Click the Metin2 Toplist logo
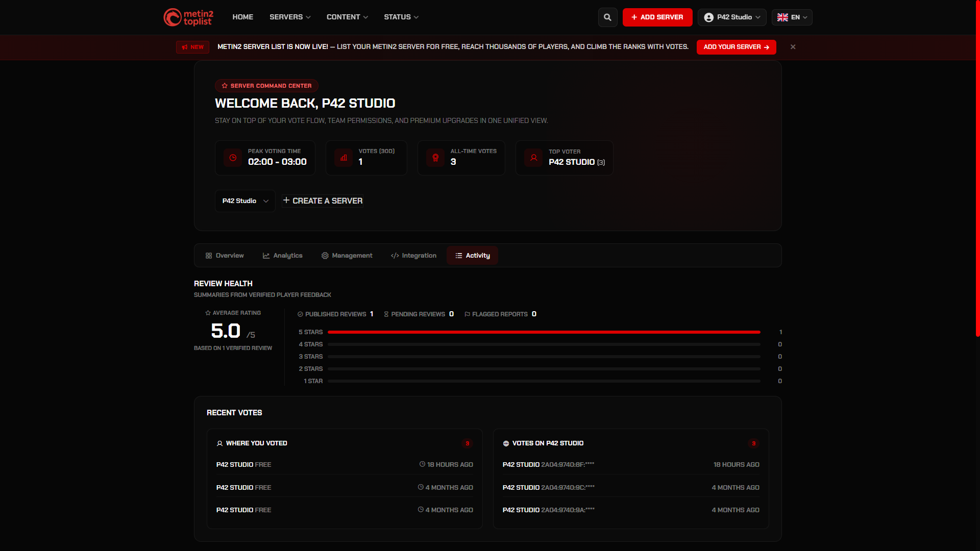The height and width of the screenshot is (551, 980). point(188,17)
